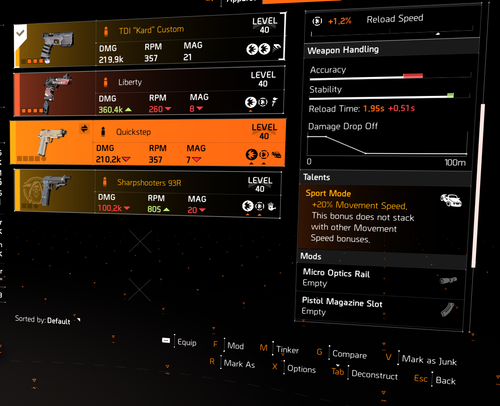Image resolution: width=500 pixels, height=406 pixels.
Task: Click the Mods section header
Action: [382, 257]
